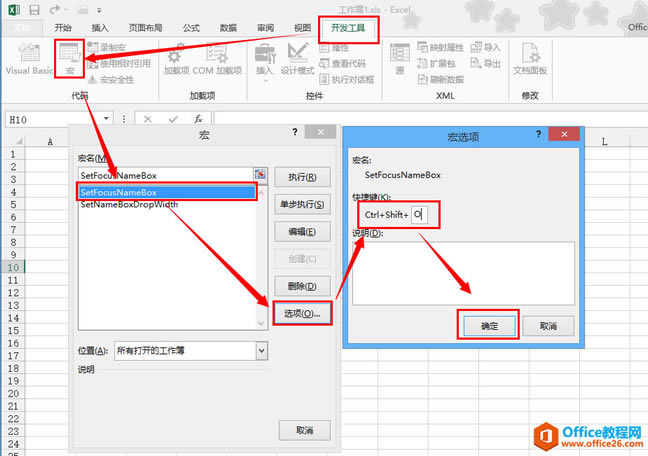Open control Properties (属性)
Image resolution: width=648 pixels, height=456 pixels.
[x=334, y=48]
